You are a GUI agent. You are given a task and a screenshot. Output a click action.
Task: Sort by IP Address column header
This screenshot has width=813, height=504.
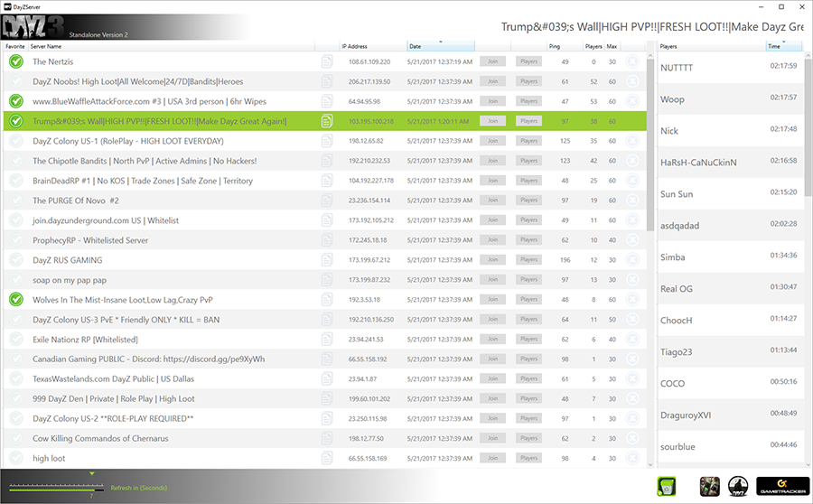(x=373, y=46)
